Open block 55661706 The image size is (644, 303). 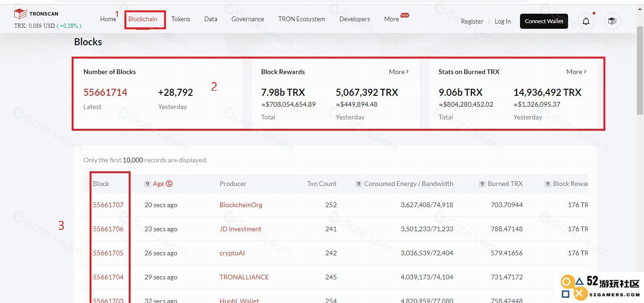(x=108, y=229)
